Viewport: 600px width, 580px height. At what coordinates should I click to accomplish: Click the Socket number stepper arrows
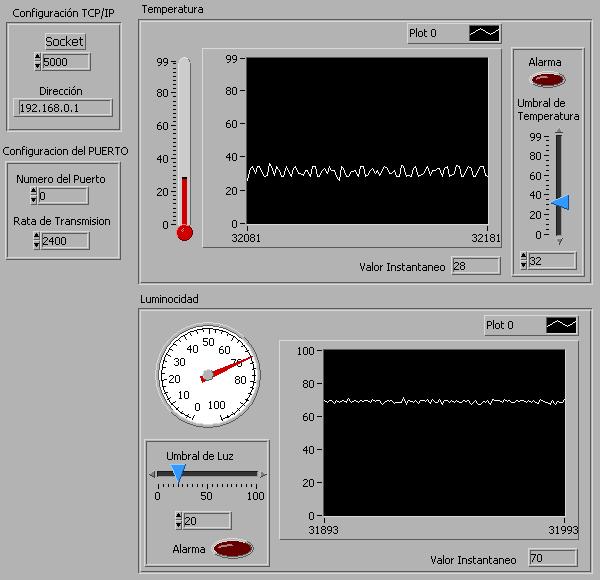pyautogui.click(x=38, y=62)
